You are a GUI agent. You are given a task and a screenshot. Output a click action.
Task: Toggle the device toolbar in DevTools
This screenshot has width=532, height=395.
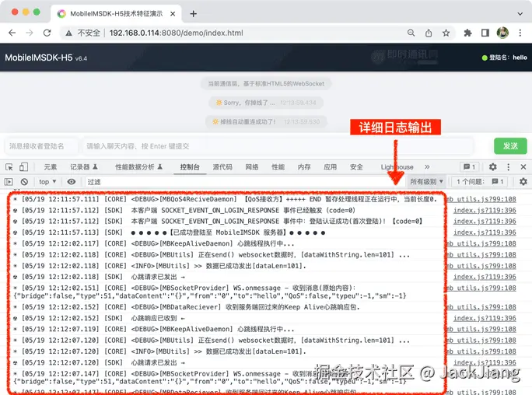23,167
